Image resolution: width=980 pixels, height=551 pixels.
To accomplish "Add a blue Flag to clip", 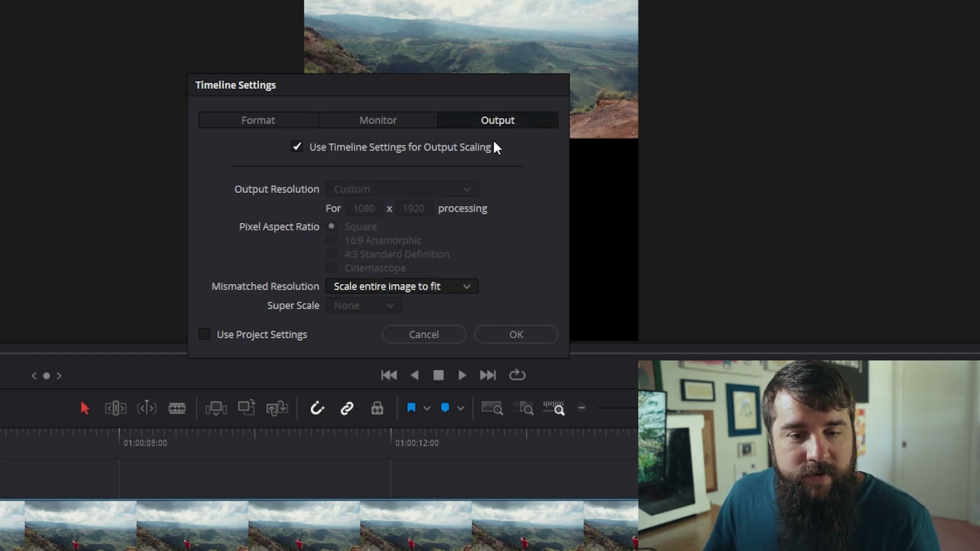I will click(411, 408).
